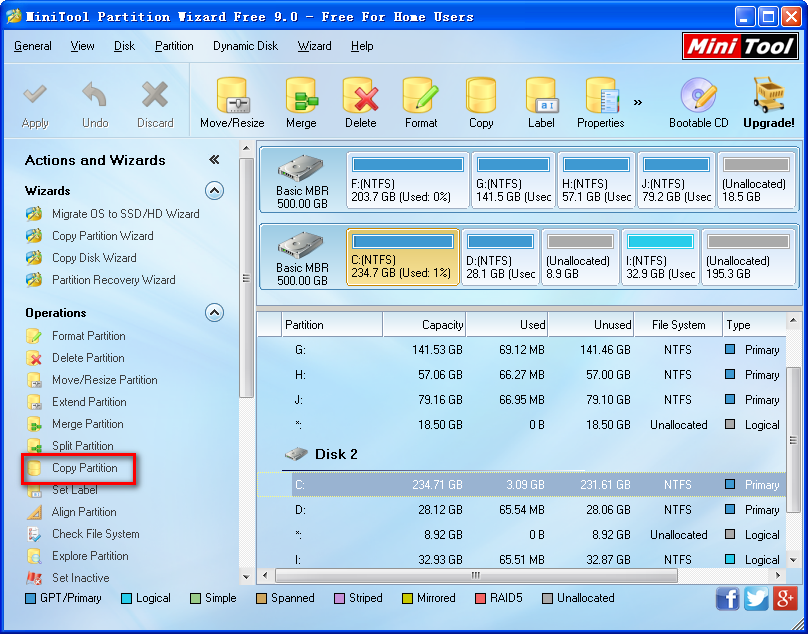Select the I:(NTFS) 32.9 GB partition block
The height and width of the screenshot is (634, 808).
(x=660, y=257)
